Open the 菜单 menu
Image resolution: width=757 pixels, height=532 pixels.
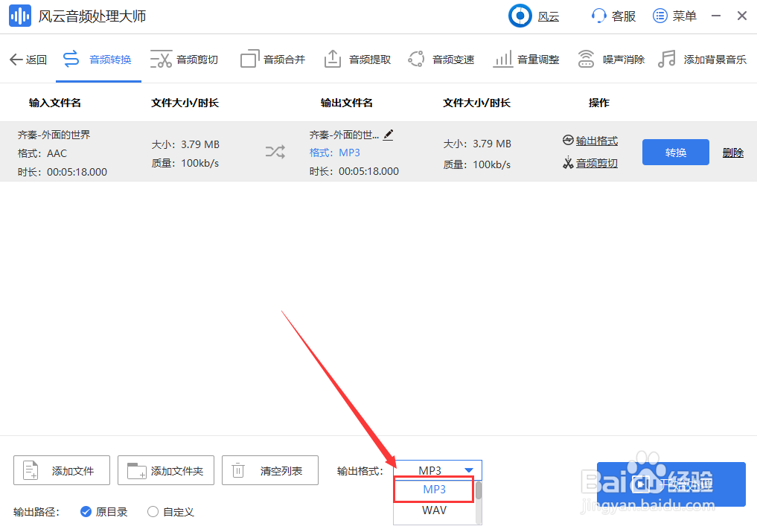(x=674, y=16)
